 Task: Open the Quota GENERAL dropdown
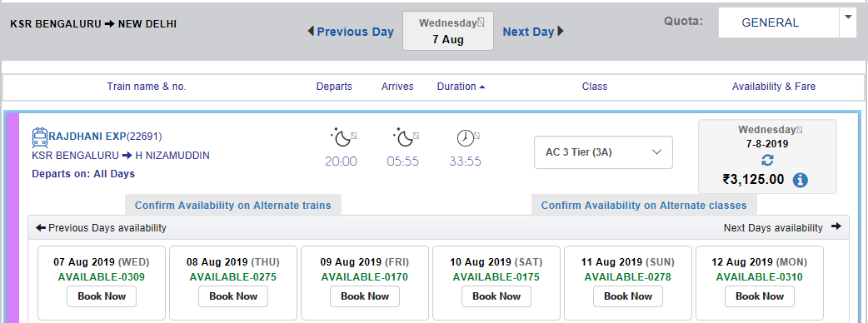tap(787, 22)
